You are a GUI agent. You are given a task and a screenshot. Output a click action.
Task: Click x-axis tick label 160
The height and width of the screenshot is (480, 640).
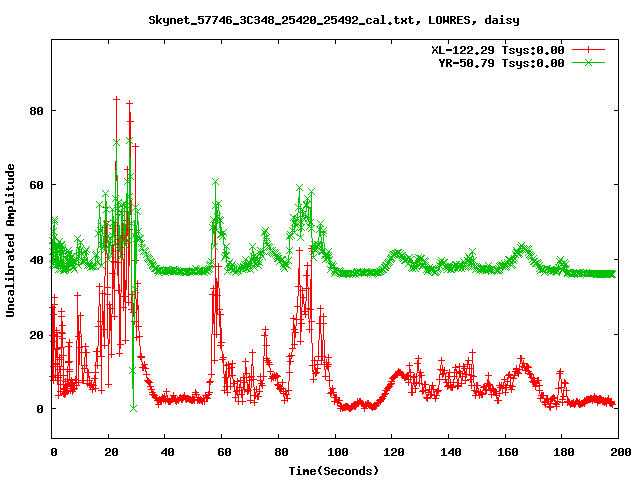coord(507,452)
